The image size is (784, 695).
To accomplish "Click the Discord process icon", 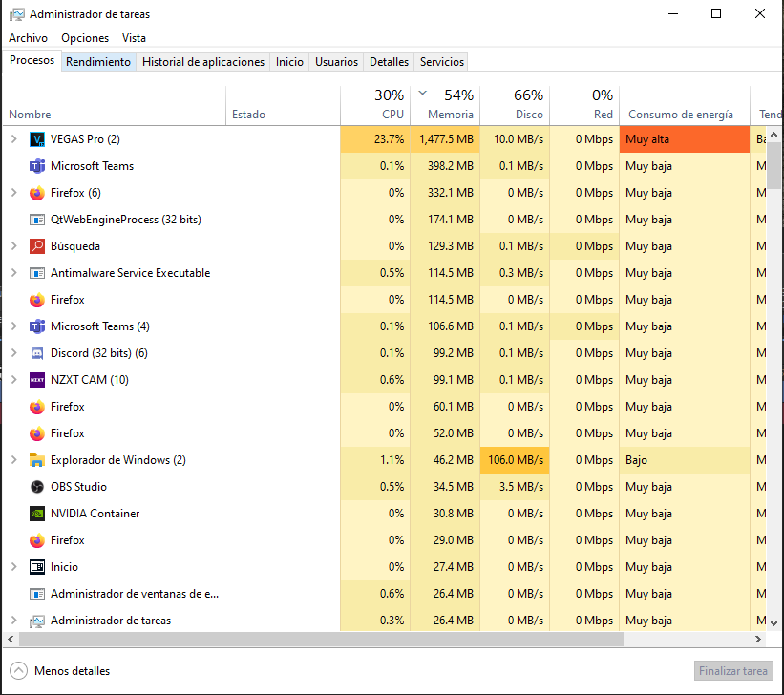I will [37, 353].
